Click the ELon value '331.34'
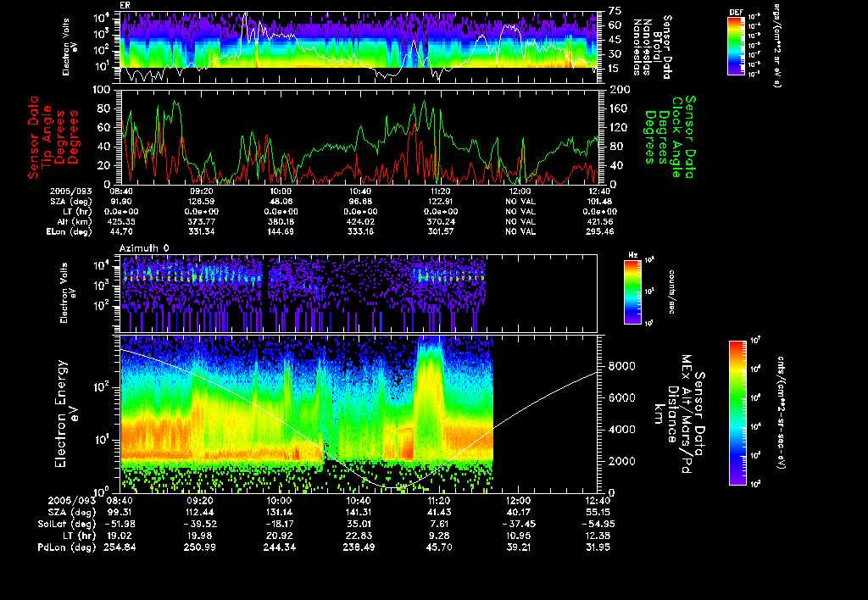868x600 pixels. pyautogui.click(x=201, y=231)
